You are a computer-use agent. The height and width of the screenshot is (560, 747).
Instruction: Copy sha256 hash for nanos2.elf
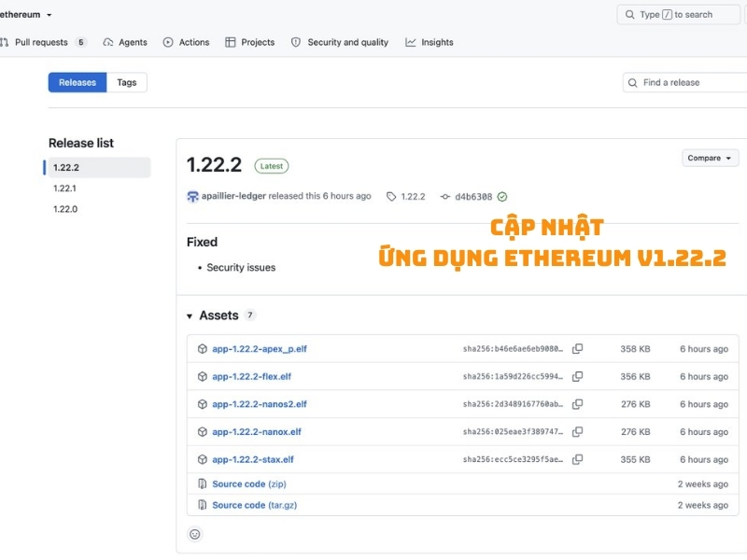[x=577, y=404]
